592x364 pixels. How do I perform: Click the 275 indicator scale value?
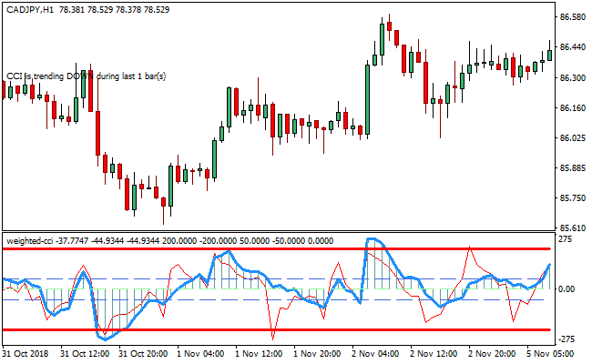(566, 239)
